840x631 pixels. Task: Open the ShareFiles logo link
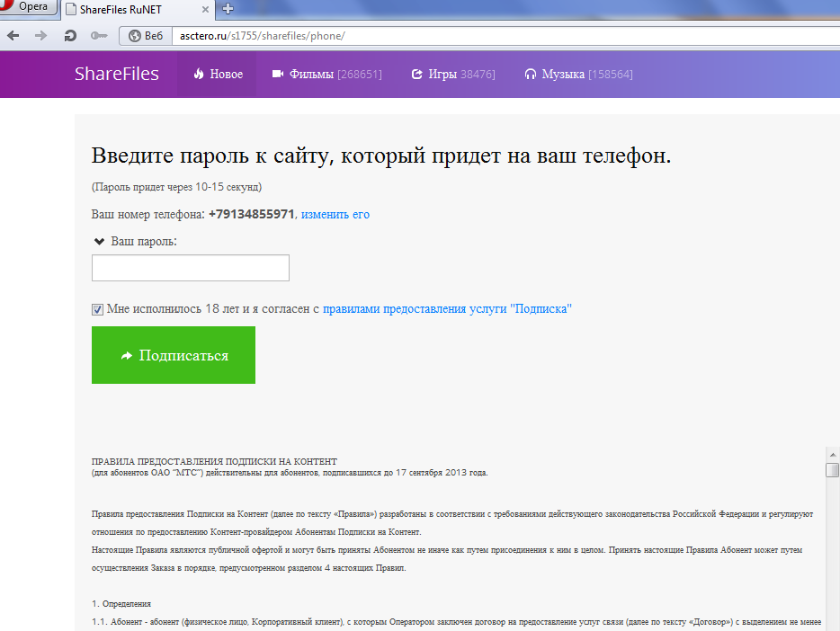pos(117,74)
